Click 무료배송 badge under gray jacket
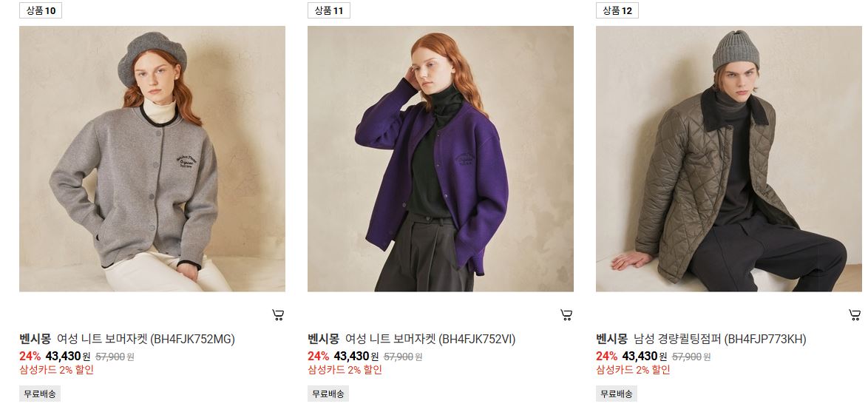The width and height of the screenshot is (868, 415). coord(40,394)
